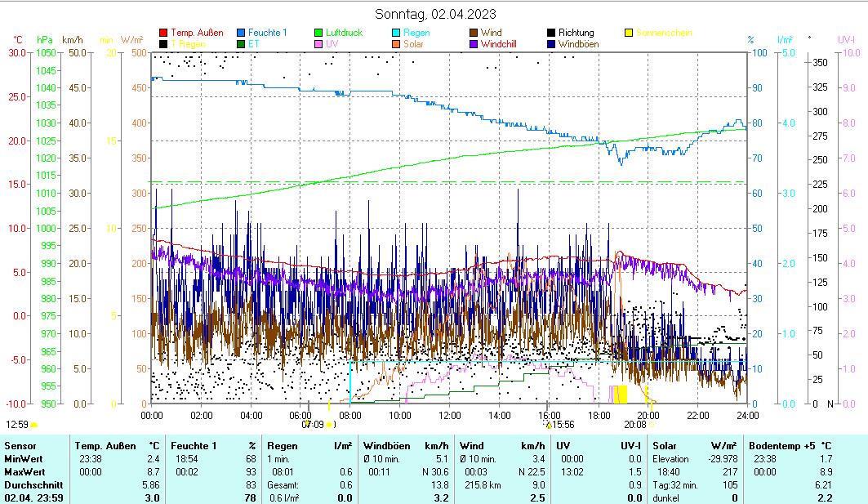
Task: Click the Durchschnitt row label in table
Action: 29,484
